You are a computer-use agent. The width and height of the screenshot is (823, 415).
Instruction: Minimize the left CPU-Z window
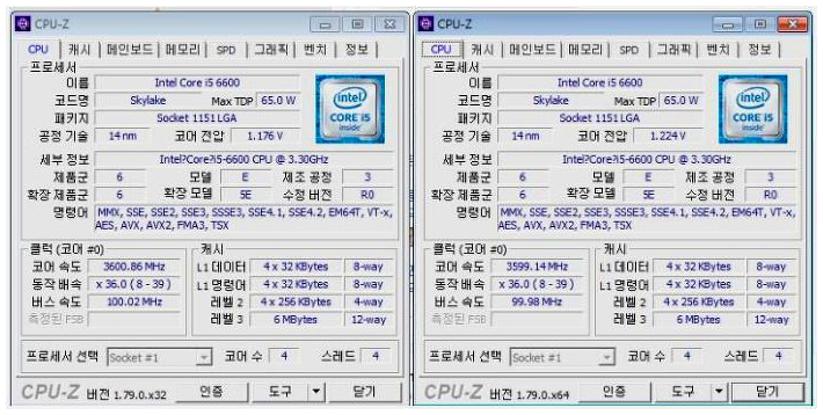(325, 24)
